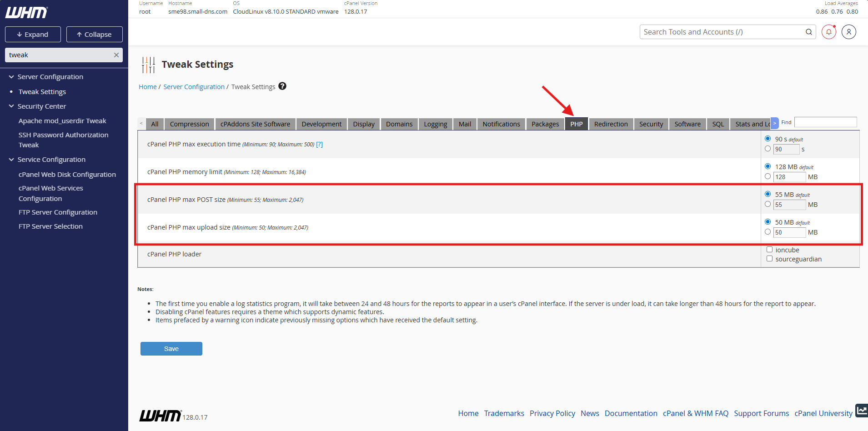The height and width of the screenshot is (431, 868).
Task: Open cPanel & WHM FAQ link
Action: coord(695,413)
